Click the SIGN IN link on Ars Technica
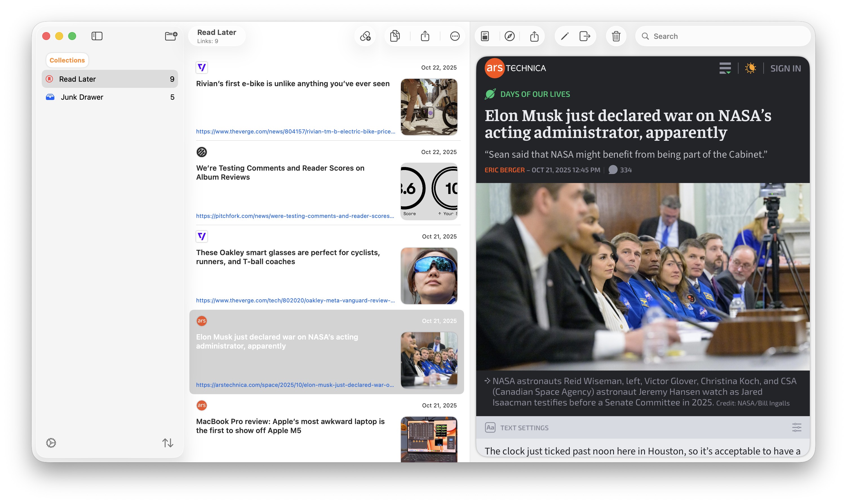Image resolution: width=847 pixels, height=504 pixels. [786, 68]
